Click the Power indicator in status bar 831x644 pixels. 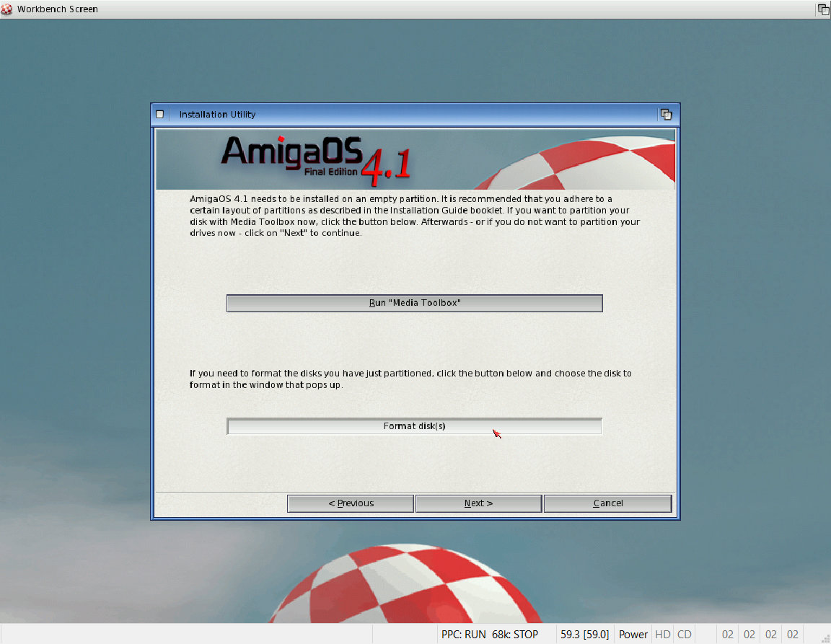633,635
